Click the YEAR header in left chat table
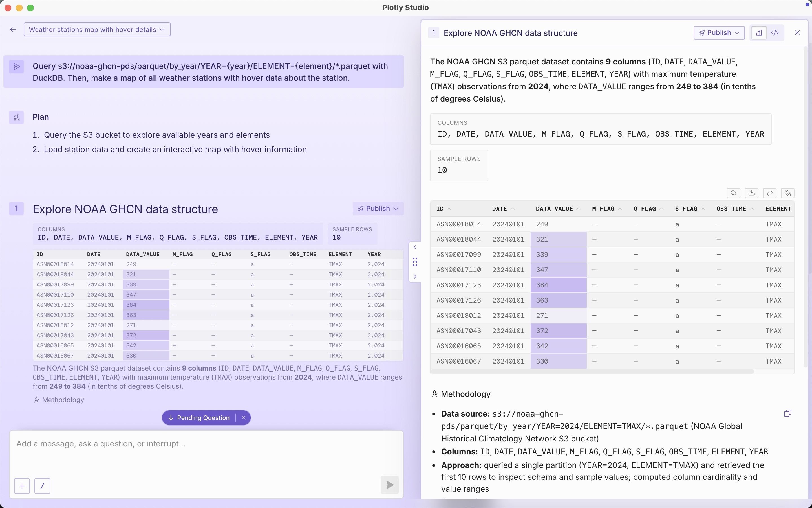The height and width of the screenshot is (508, 812). click(x=374, y=254)
